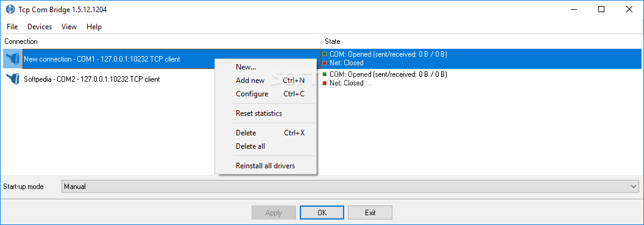644x225 pixels.
Task: Choose Delete all from context menu
Action: click(266, 146)
